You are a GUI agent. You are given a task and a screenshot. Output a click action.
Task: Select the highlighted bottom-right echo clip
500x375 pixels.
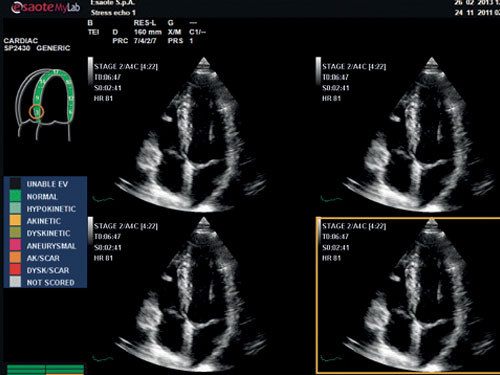(x=408, y=295)
